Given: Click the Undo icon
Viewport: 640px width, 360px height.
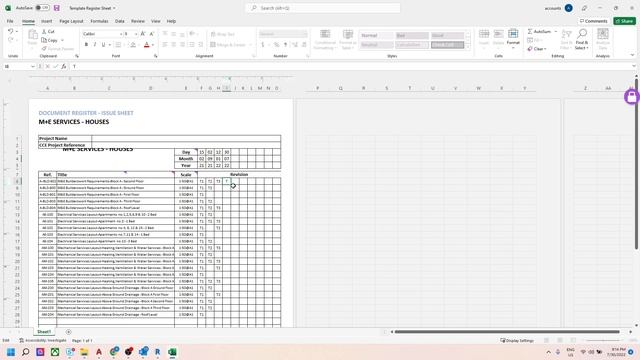Looking at the screenshot, I should (11, 31).
